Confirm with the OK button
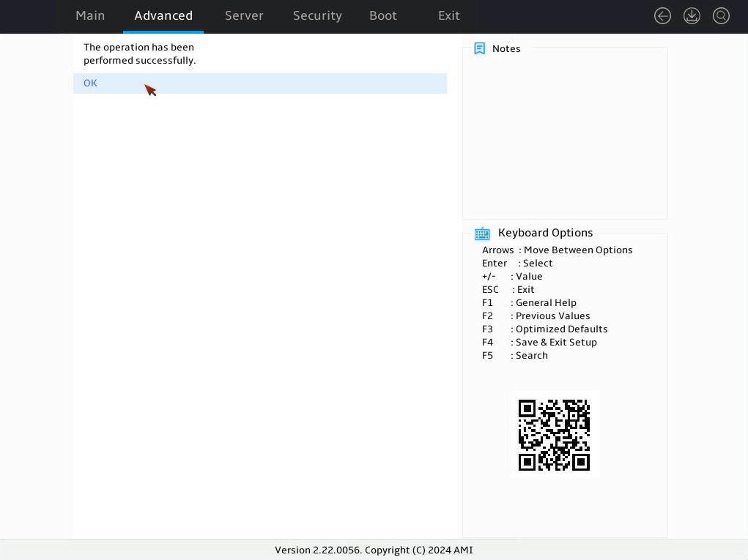Viewport: 748px width, 560px height. pyautogui.click(x=260, y=83)
